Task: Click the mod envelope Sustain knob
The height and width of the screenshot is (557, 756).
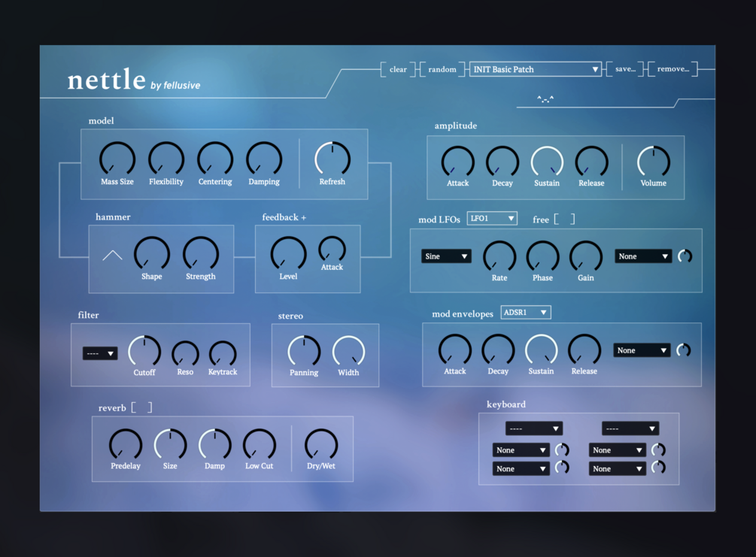Action: (542, 350)
